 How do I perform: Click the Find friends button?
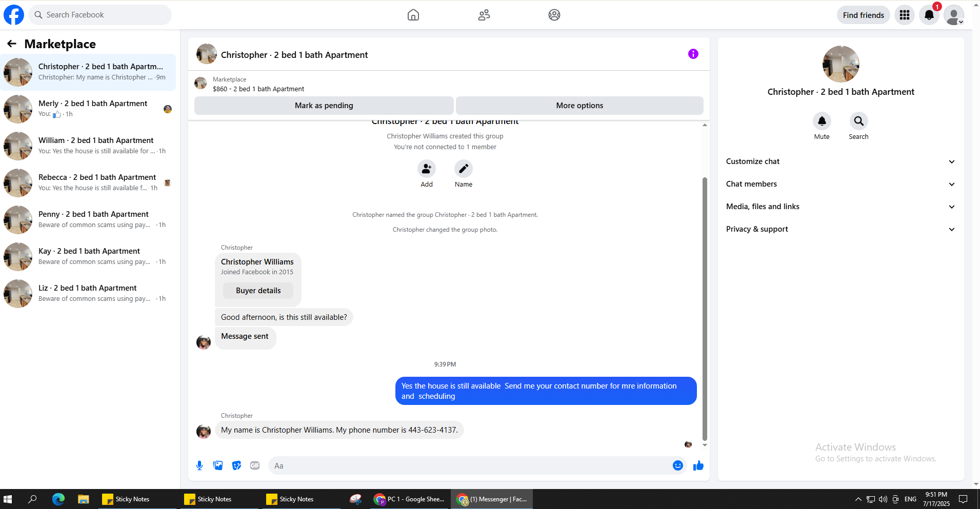click(864, 15)
